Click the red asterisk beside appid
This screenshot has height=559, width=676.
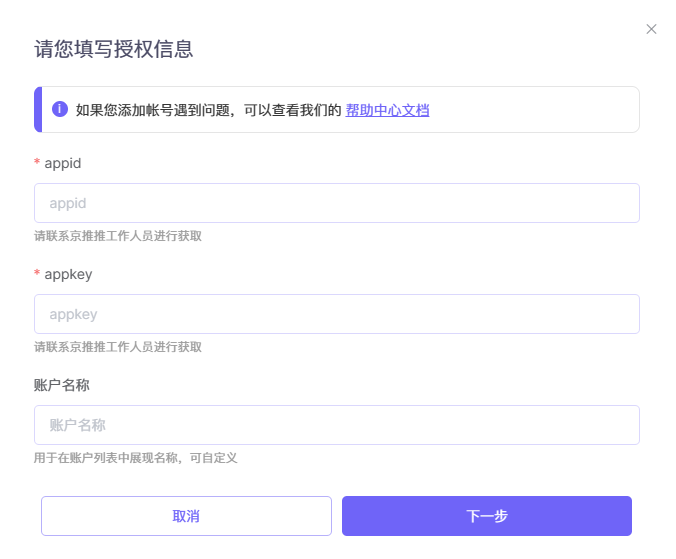click(37, 164)
